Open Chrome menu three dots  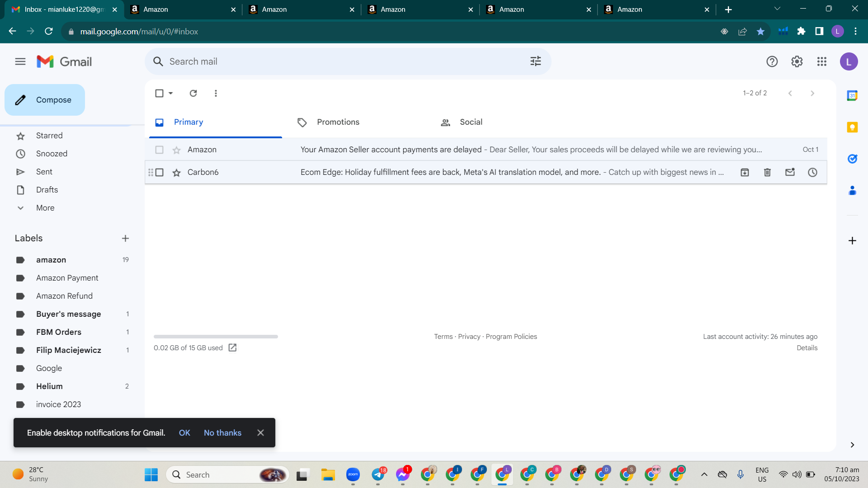coord(855,31)
